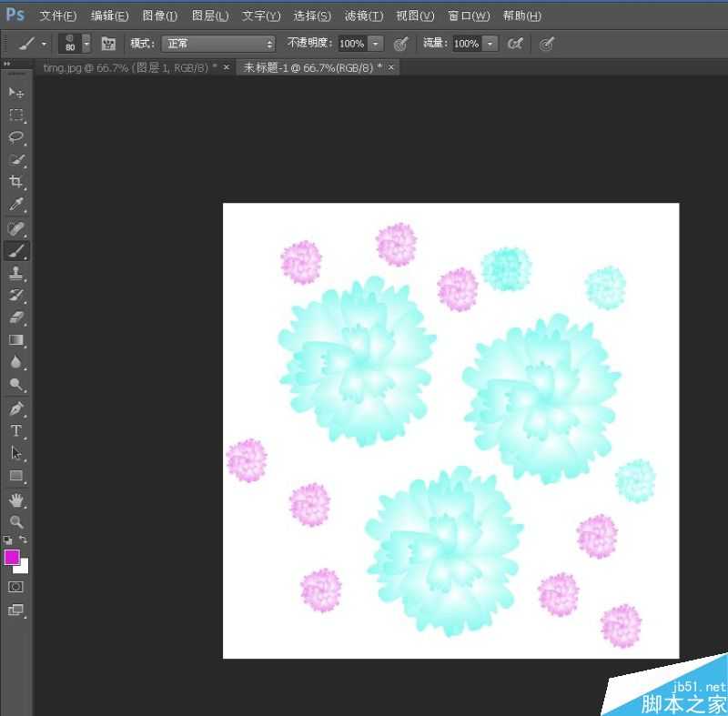Open the 滤镜(T) filter menu
This screenshot has height=716, width=728.
pos(364,16)
